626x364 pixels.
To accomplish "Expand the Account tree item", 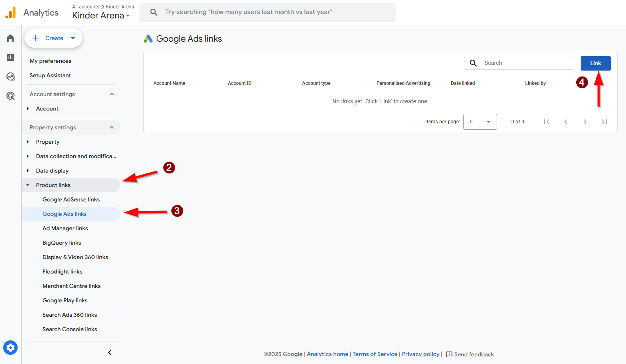I will click(28, 109).
